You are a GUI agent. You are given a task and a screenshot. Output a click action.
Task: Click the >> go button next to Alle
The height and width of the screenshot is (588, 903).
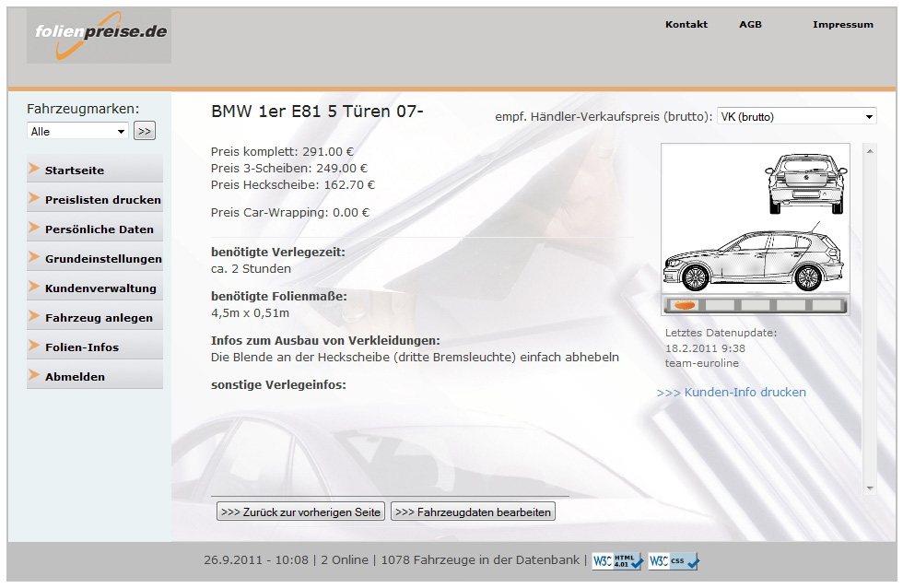(145, 131)
